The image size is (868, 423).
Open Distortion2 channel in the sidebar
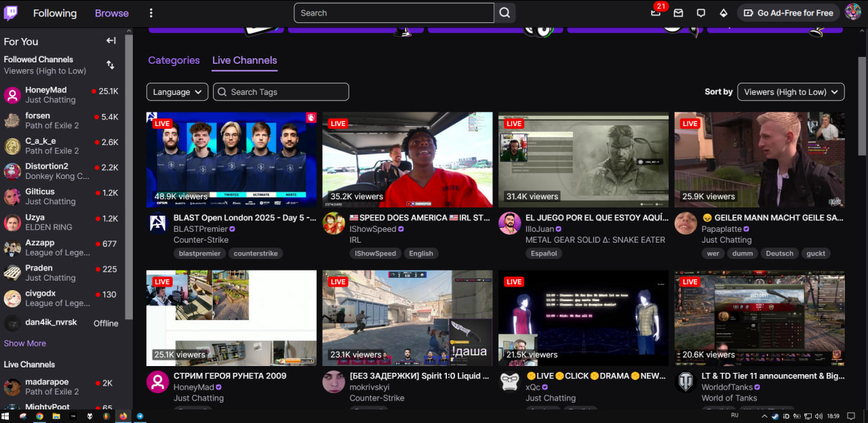click(62, 172)
